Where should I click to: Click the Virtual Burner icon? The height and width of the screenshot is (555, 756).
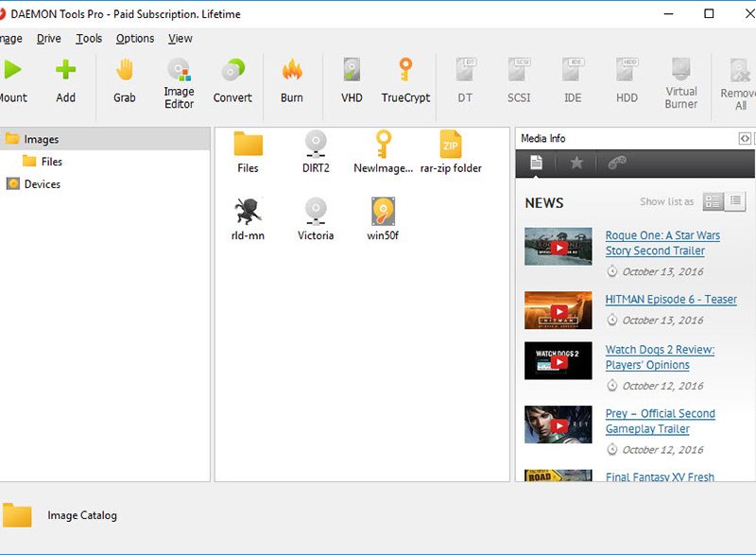[681, 69]
